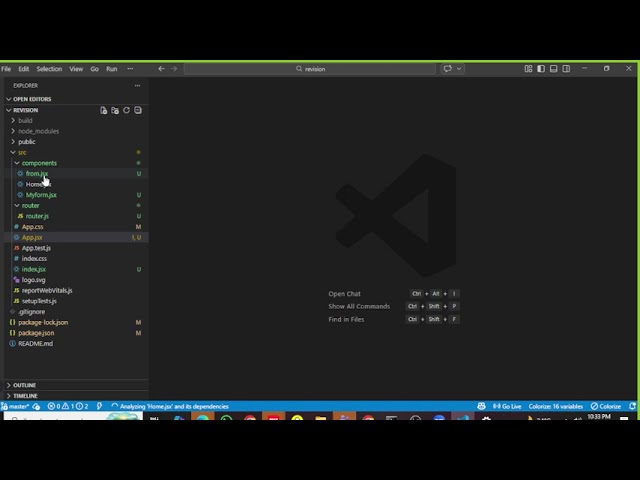This screenshot has height=480, width=640.
Task: Expand the build folder
Action: pos(76,120)
